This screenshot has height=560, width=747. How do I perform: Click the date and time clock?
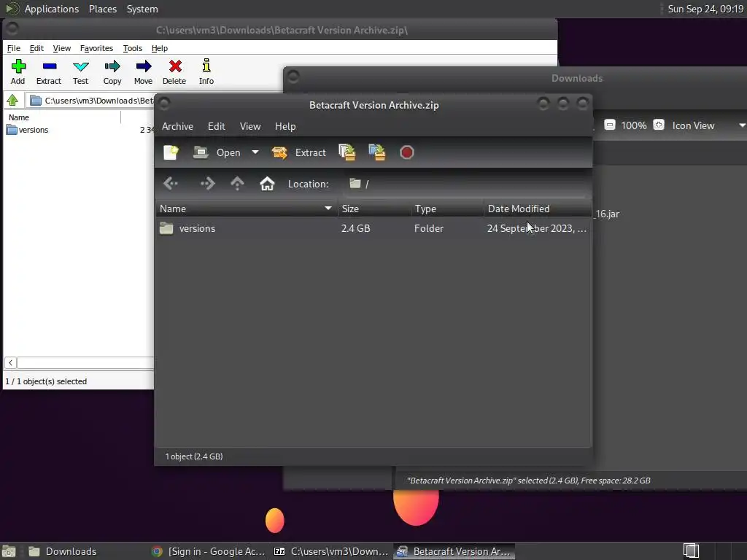pyautogui.click(x=705, y=9)
